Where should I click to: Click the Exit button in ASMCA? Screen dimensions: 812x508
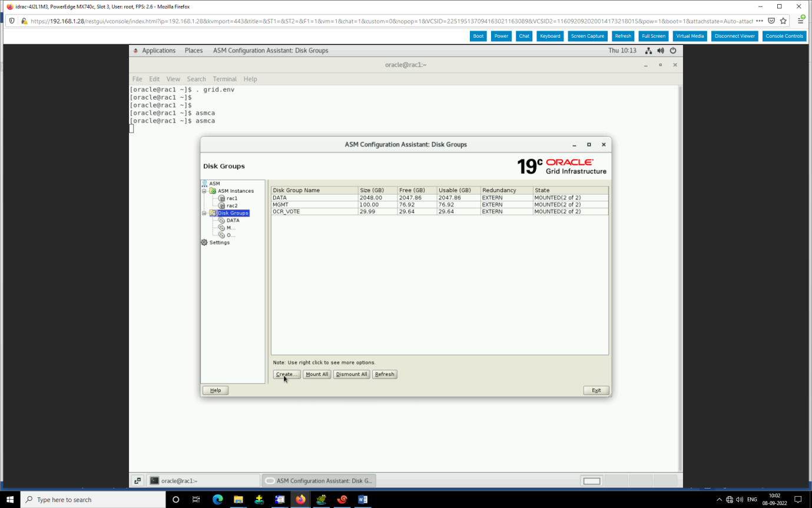pyautogui.click(x=596, y=390)
